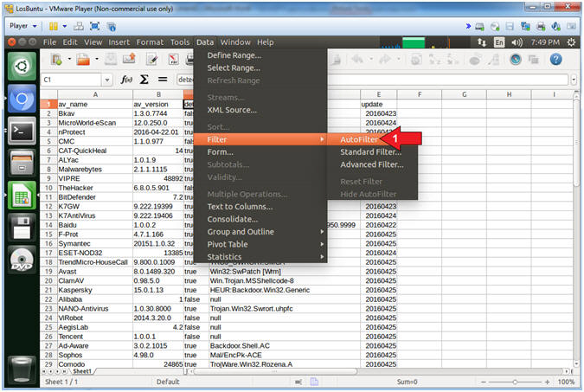The image size is (584, 392).
Task: Expand the Open file dropdown arrow
Action: click(97, 59)
